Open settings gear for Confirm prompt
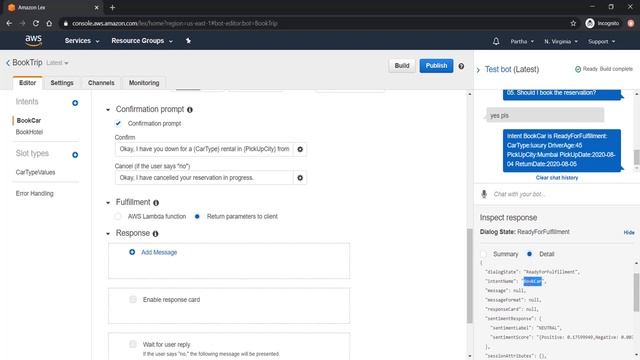640x360 pixels. tap(300, 149)
